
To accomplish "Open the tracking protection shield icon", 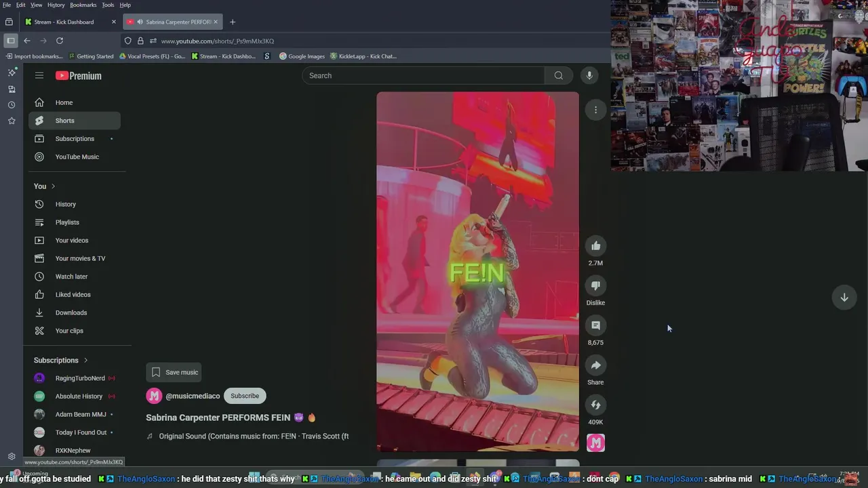I will pyautogui.click(x=127, y=41).
